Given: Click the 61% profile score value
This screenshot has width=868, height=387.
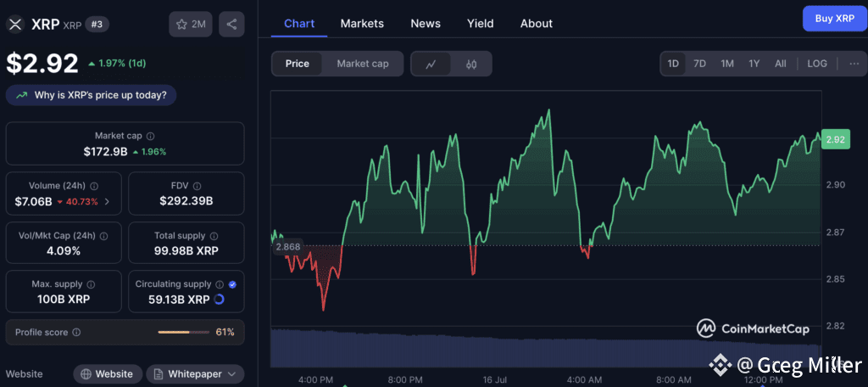Looking at the screenshot, I should (225, 333).
